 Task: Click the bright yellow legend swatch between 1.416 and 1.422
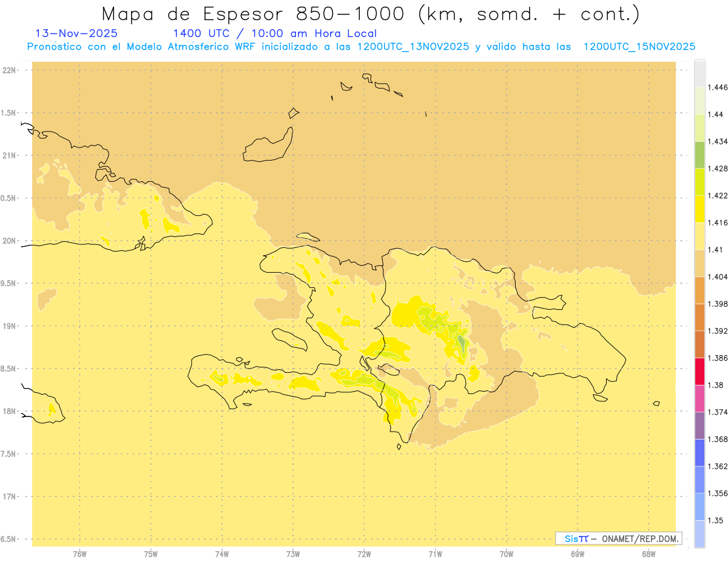(x=699, y=209)
